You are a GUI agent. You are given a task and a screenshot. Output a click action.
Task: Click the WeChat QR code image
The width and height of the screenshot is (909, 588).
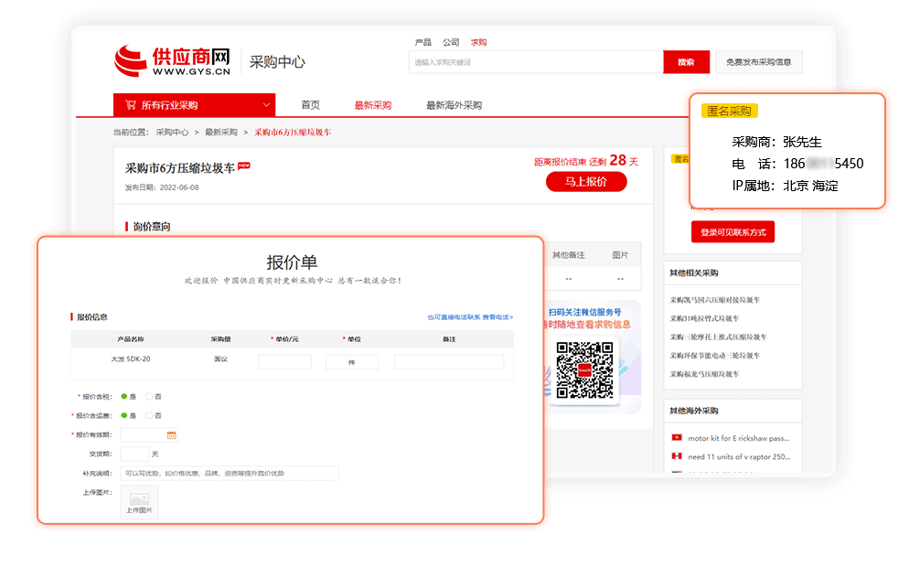point(584,369)
